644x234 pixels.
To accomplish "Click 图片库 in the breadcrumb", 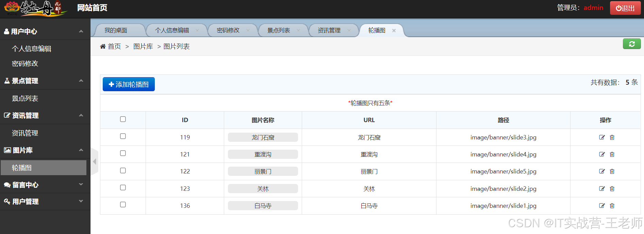I will pyautogui.click(x=143, y=46).
